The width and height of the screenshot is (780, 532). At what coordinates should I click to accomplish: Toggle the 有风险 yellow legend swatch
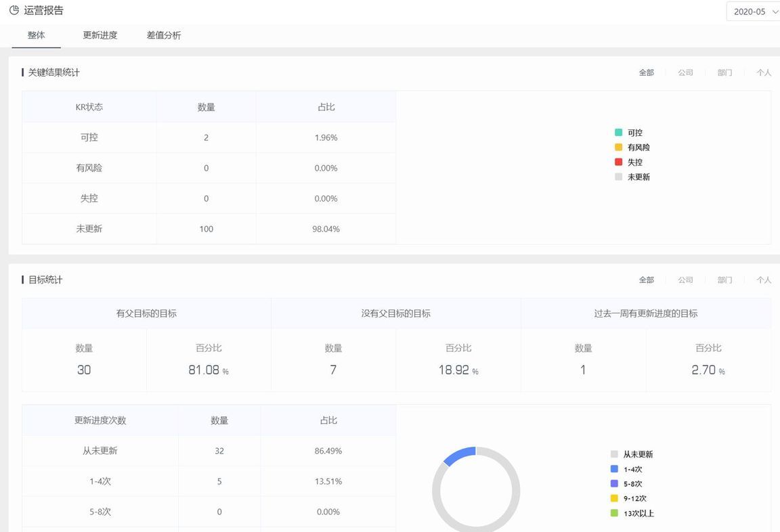click(x=618, y=147)
